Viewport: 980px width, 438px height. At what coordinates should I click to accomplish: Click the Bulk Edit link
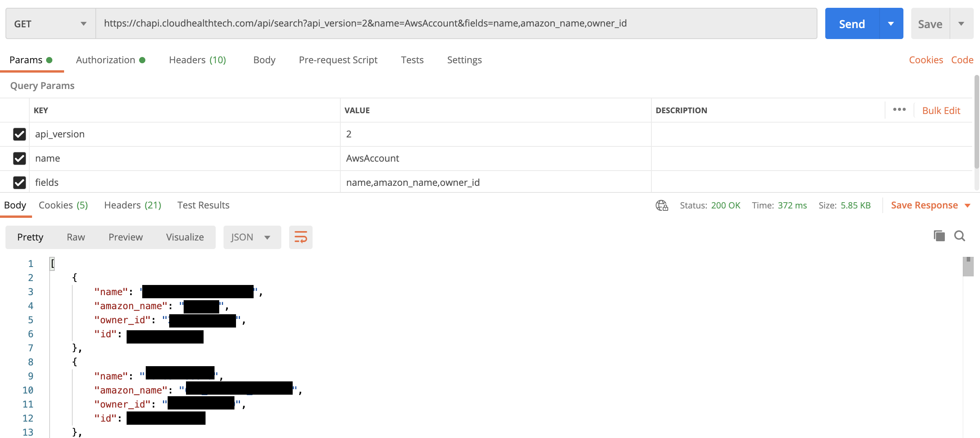tap(941, 110)
